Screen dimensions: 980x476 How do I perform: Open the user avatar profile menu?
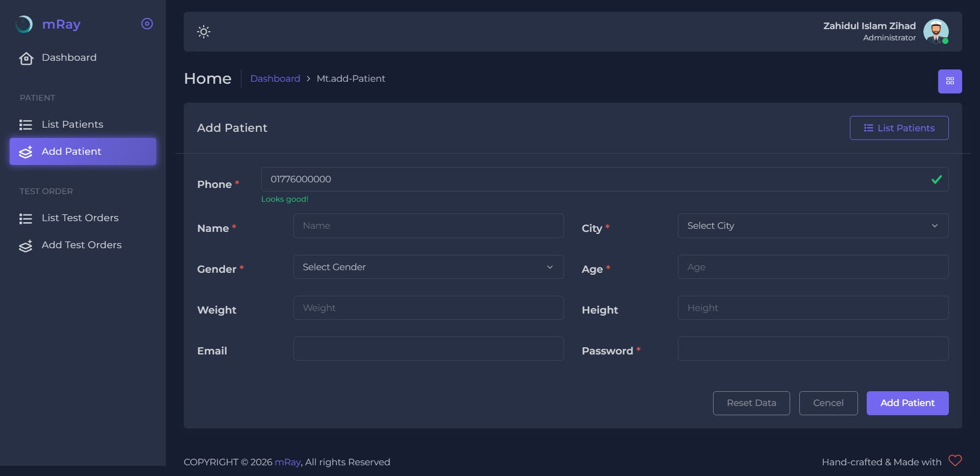click(x=936, y=32)
